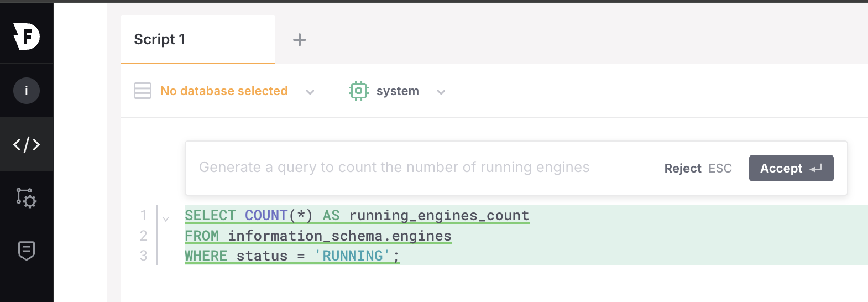Expand the database selector chevron
Viewport: 868px width, 302px height.
click(x=310, y=92)
